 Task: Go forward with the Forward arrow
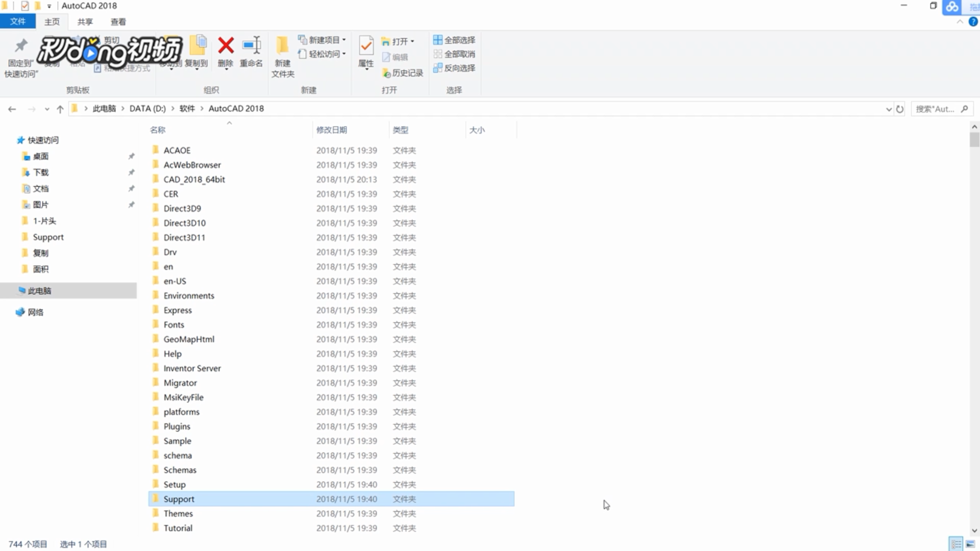[32, 109]
